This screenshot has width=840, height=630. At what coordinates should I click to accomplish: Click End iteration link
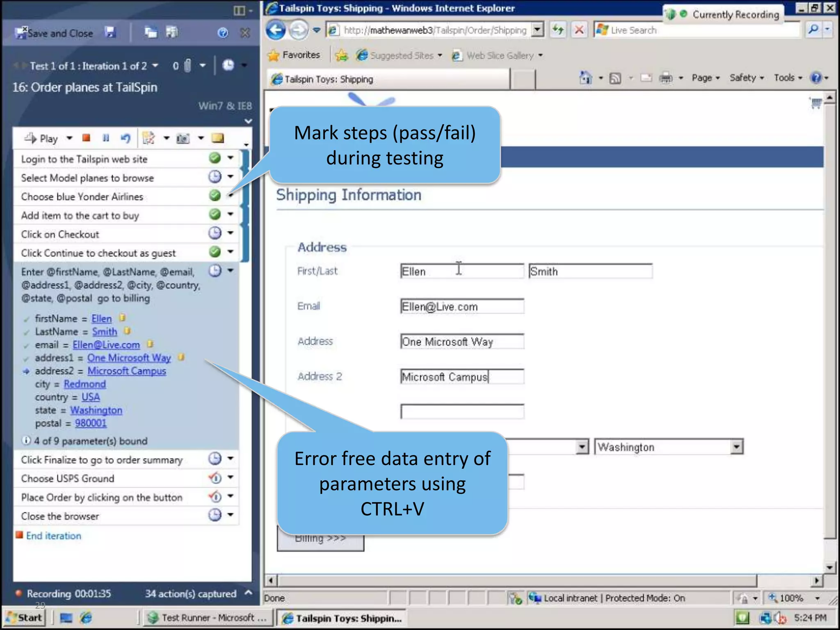pyautogui.click(x=53, y=536)
